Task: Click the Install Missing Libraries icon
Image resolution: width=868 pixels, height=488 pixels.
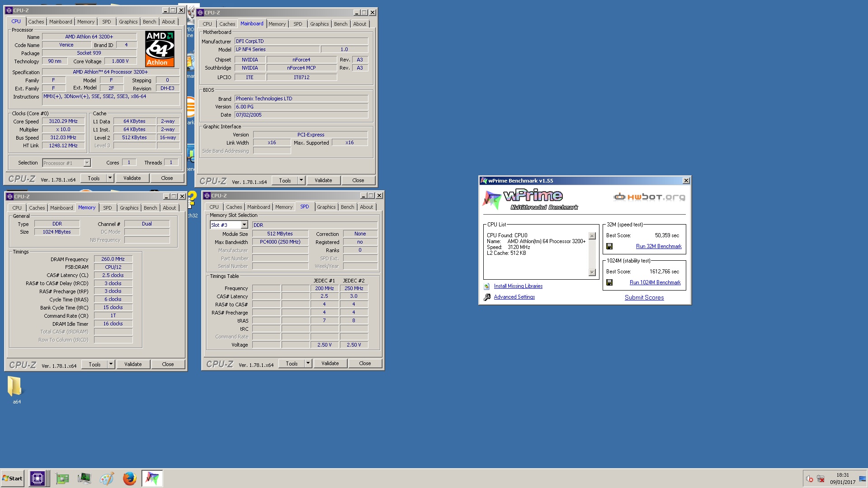Action: click(487, 286)
